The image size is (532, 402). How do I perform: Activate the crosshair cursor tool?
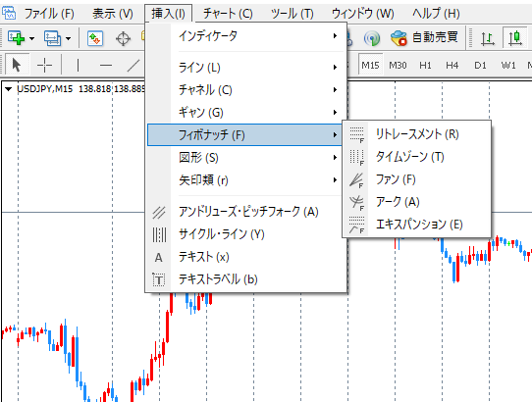44,65
